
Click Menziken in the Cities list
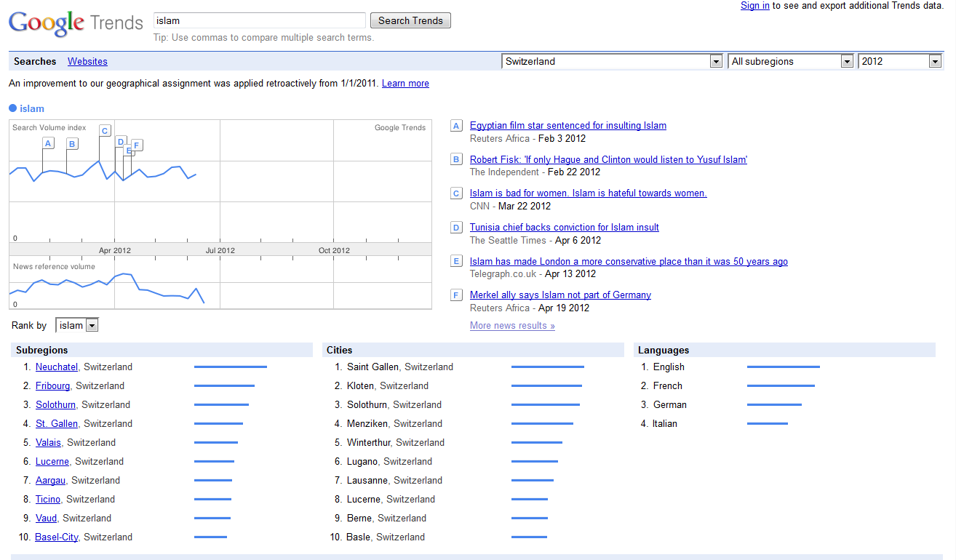367,424
